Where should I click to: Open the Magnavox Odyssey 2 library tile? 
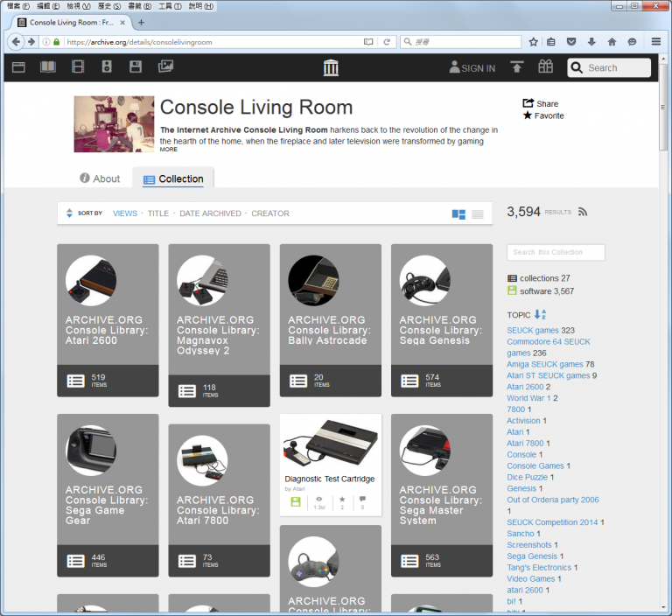(219, 325)
